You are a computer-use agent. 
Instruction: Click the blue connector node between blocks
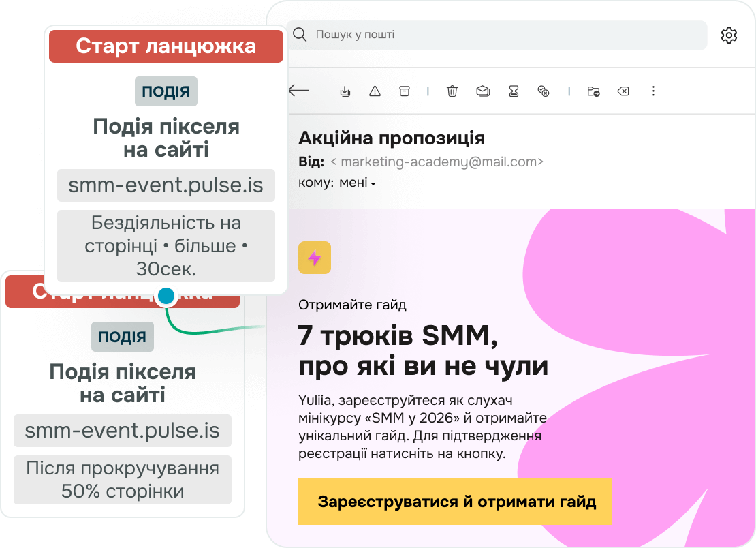tap(166, 294)
